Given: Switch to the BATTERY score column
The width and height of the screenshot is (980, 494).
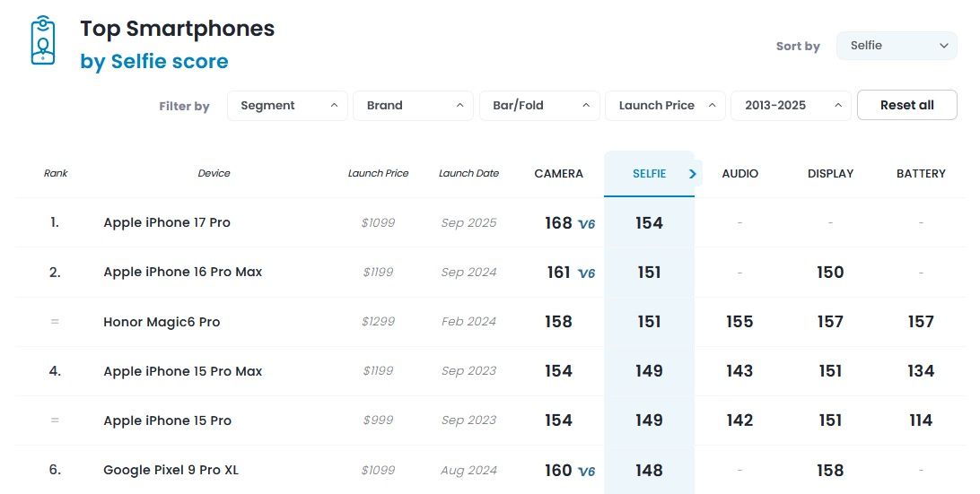Looking at the screenshot, I should click(922, 174).
